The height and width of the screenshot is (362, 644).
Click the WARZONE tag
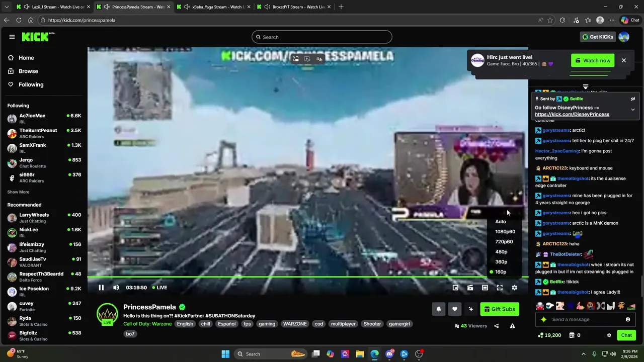(x=295, y=324)
